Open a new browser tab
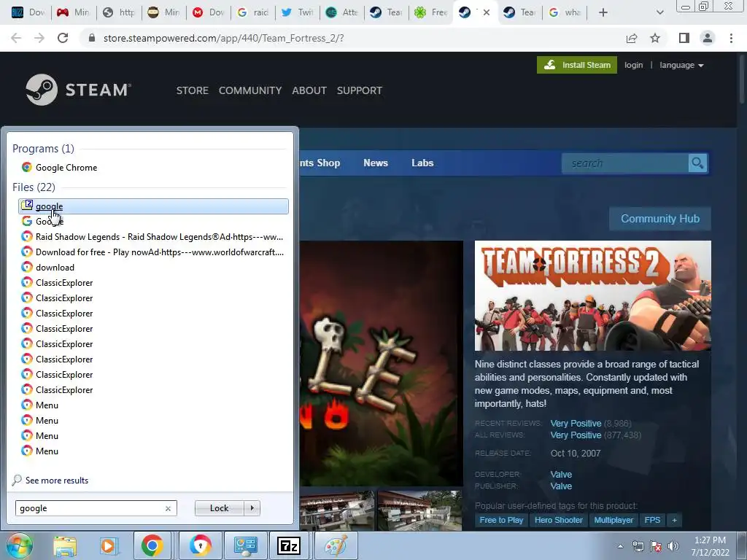This screenshot has height=560, width=747. coord(603,12)
